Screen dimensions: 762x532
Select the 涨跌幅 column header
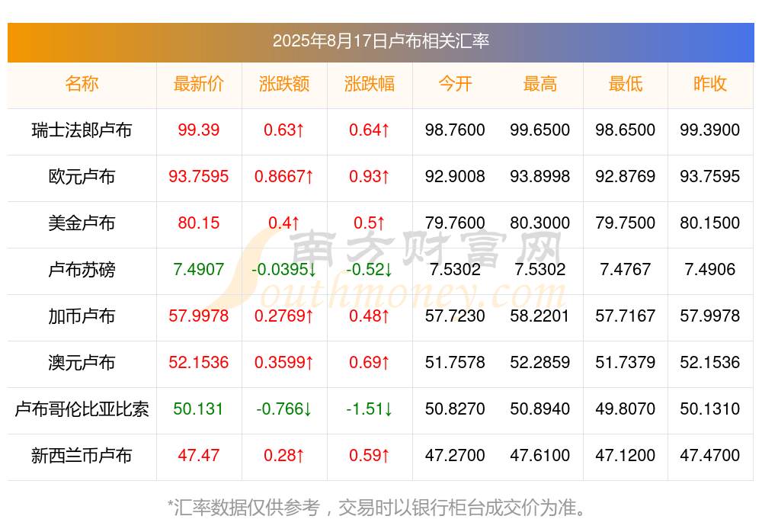(x=370, y=84)
